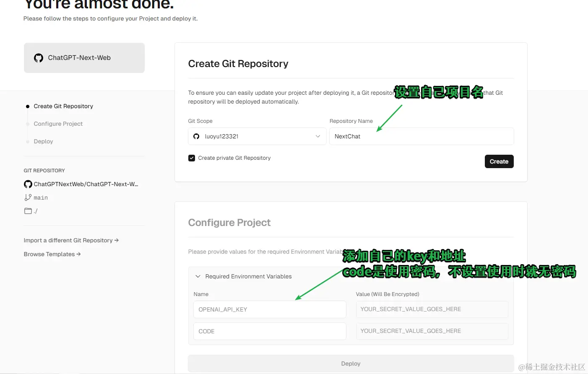The image size is (588, 374).
Task: Collapse Required Environment Variables section
Action: pyautogui.click(x=198, y=276)
